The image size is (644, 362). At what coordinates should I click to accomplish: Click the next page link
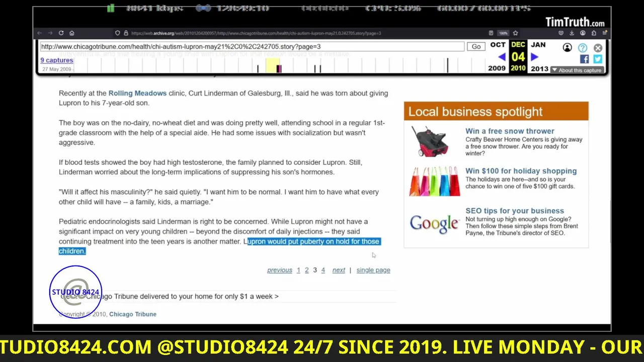[339, 270]
